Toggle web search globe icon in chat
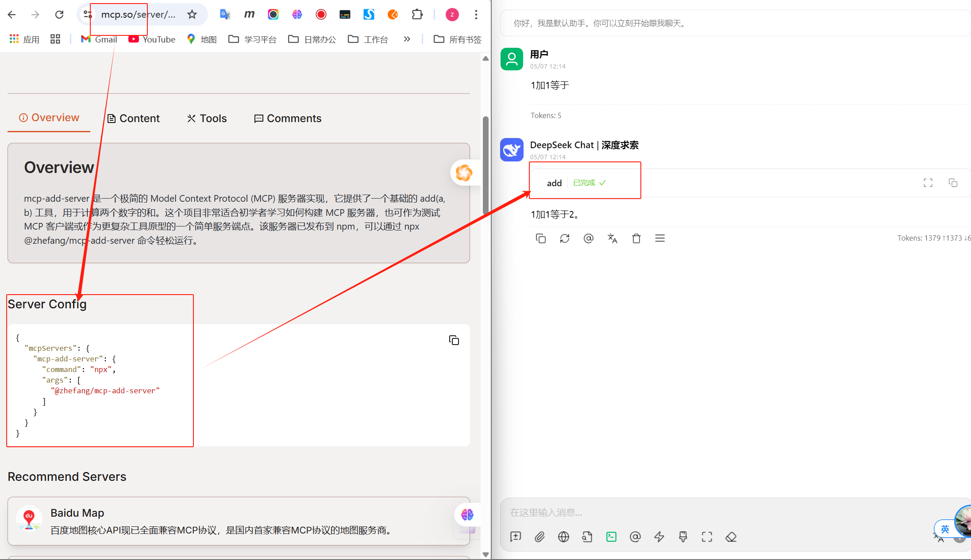 click(563, 537)
